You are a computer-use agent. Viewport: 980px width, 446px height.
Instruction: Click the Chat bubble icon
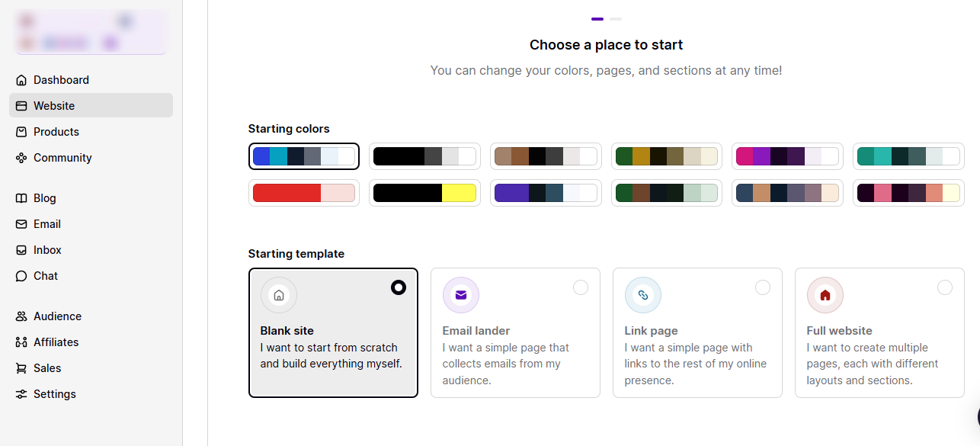(21, 275)
